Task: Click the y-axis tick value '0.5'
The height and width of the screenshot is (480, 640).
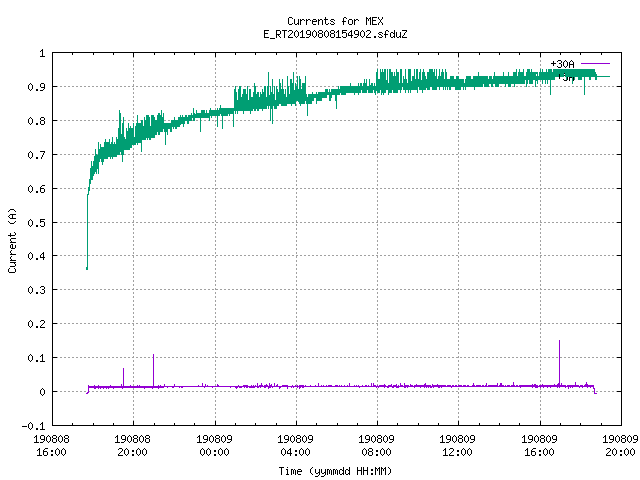Action: 36,222
